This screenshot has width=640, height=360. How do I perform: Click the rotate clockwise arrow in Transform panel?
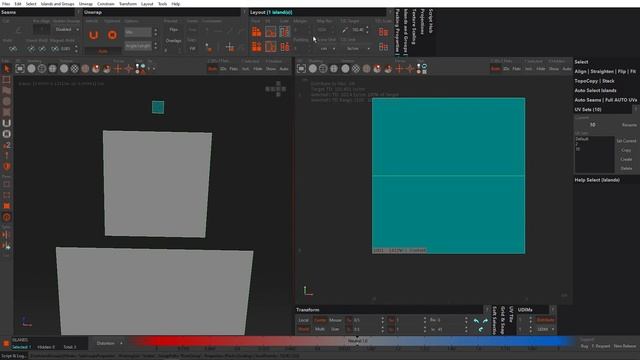click(485, 321)
